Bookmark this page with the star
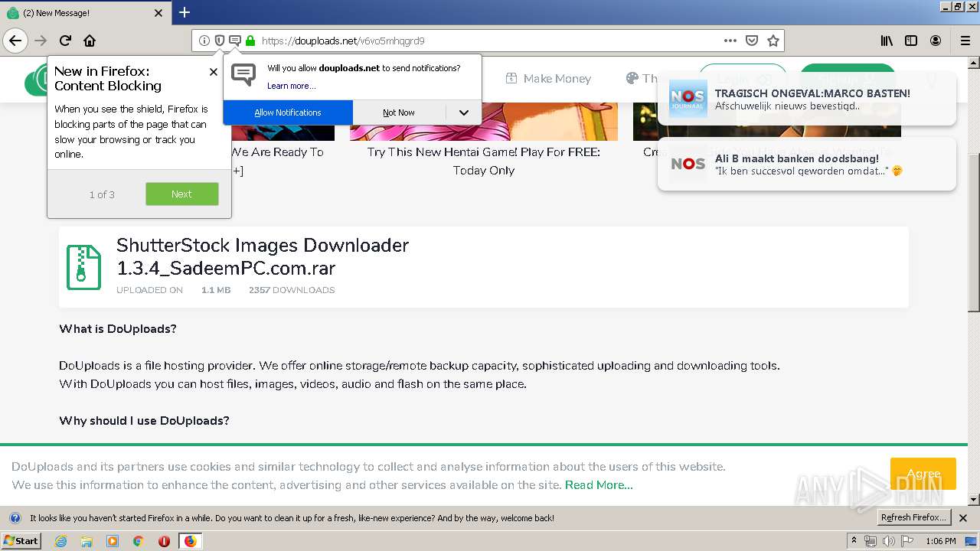 point(773,41)
